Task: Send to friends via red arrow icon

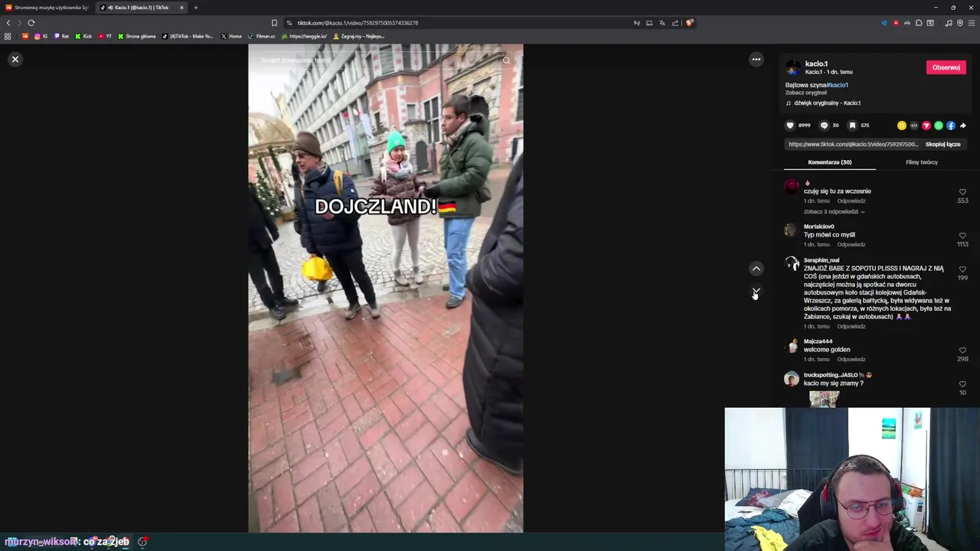Action: 926,126
